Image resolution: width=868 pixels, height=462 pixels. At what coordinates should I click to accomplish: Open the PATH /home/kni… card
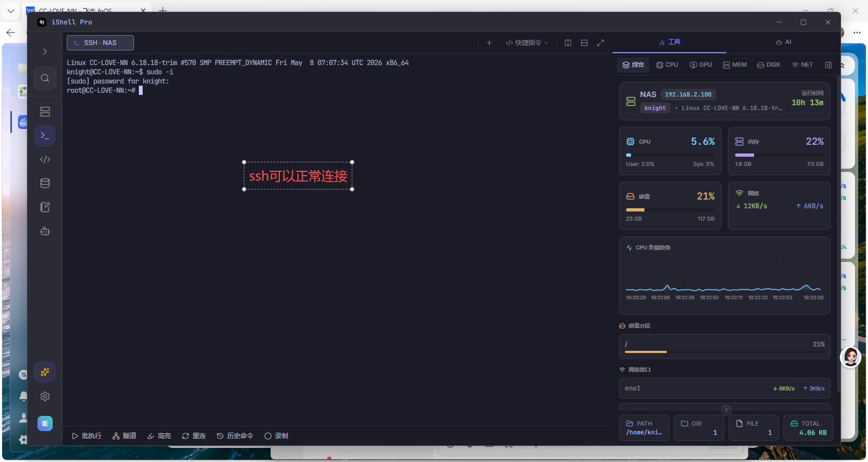click(x=644, y=428)
